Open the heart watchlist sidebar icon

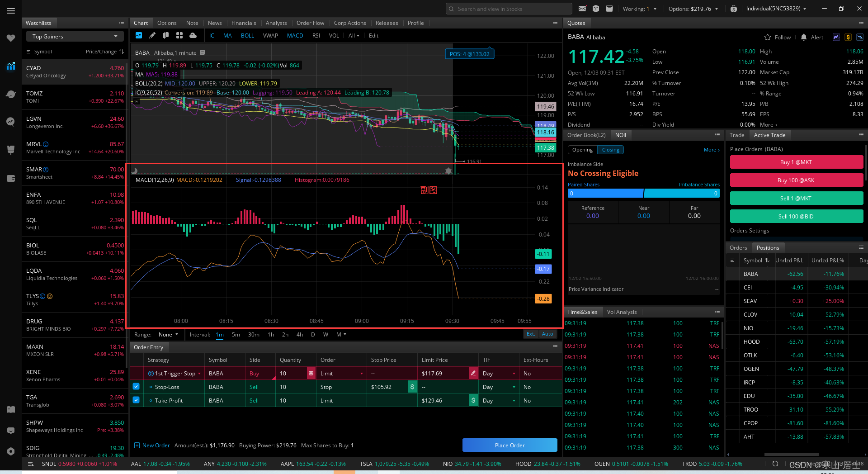point(11,38)
